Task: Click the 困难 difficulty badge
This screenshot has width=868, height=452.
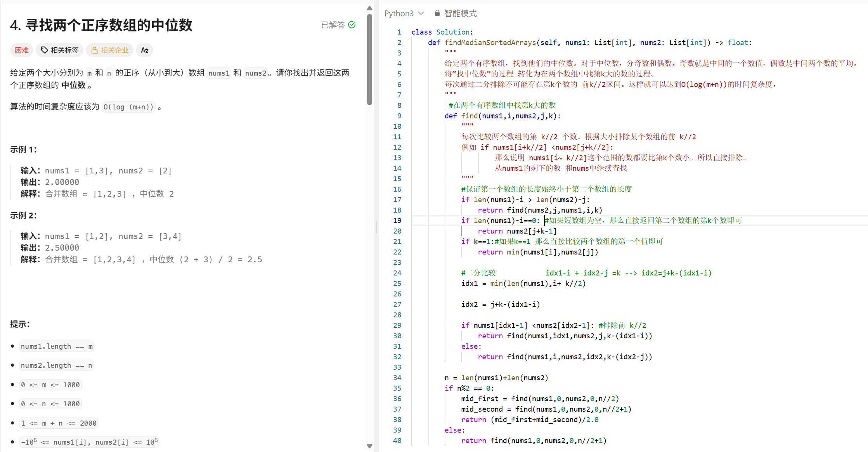Action: click(22, 50)
